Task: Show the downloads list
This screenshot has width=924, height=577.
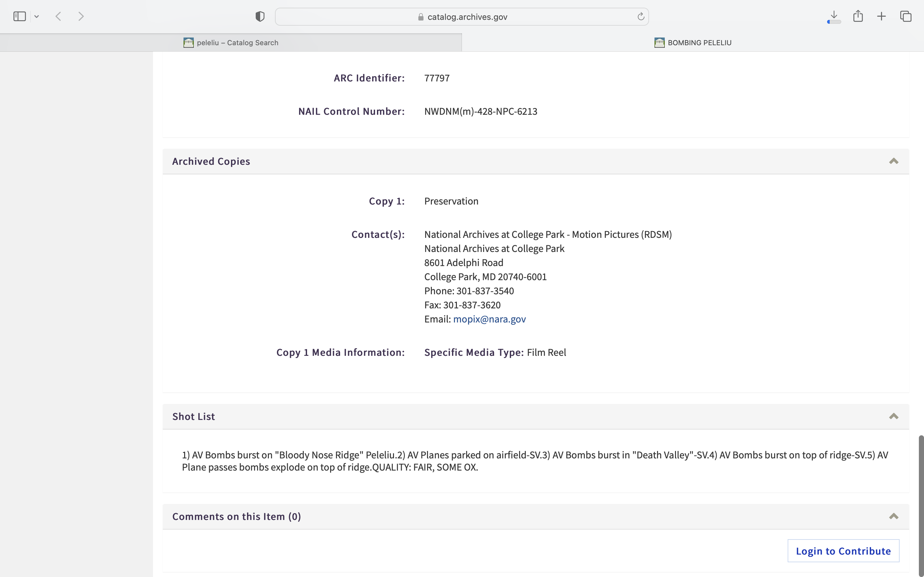Action: pos(834,15)
